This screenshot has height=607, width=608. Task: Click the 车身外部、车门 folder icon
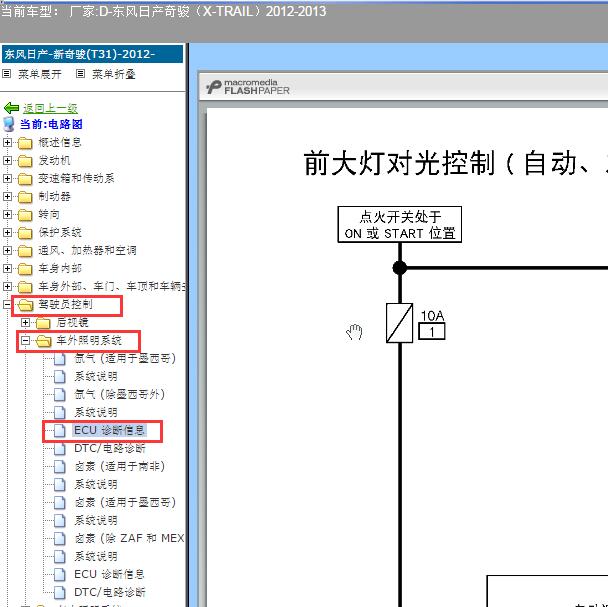tap(25, 287)
